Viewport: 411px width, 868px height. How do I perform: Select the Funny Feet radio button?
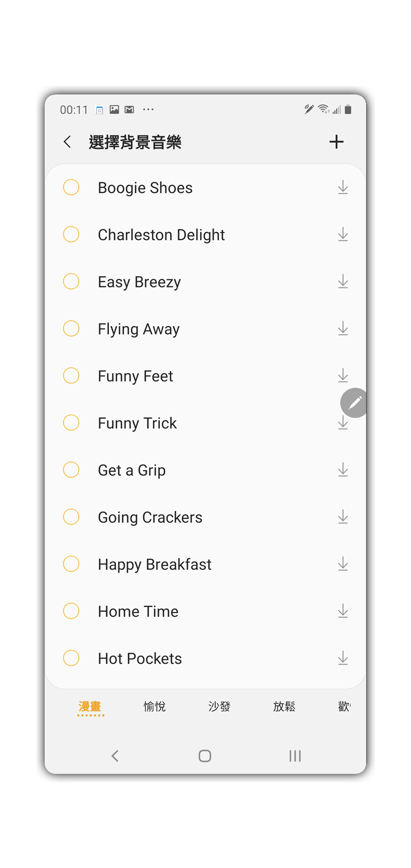(71, 375)
